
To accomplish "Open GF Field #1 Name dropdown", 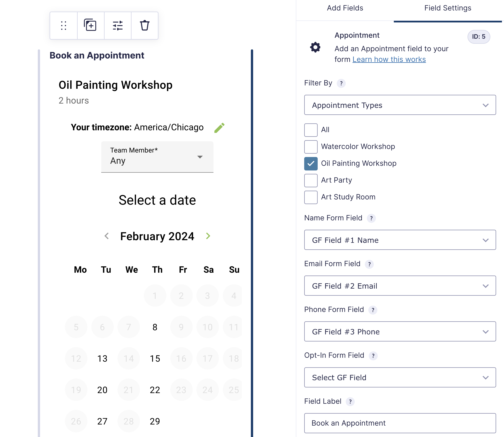I will (x=400, y=240).
